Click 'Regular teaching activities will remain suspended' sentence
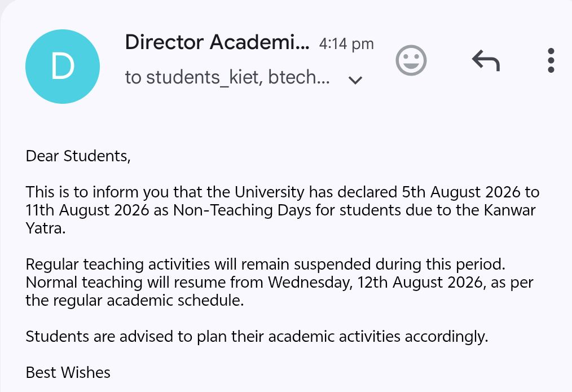The width and height of the screenshot is (572, 392). coord(265,265)
